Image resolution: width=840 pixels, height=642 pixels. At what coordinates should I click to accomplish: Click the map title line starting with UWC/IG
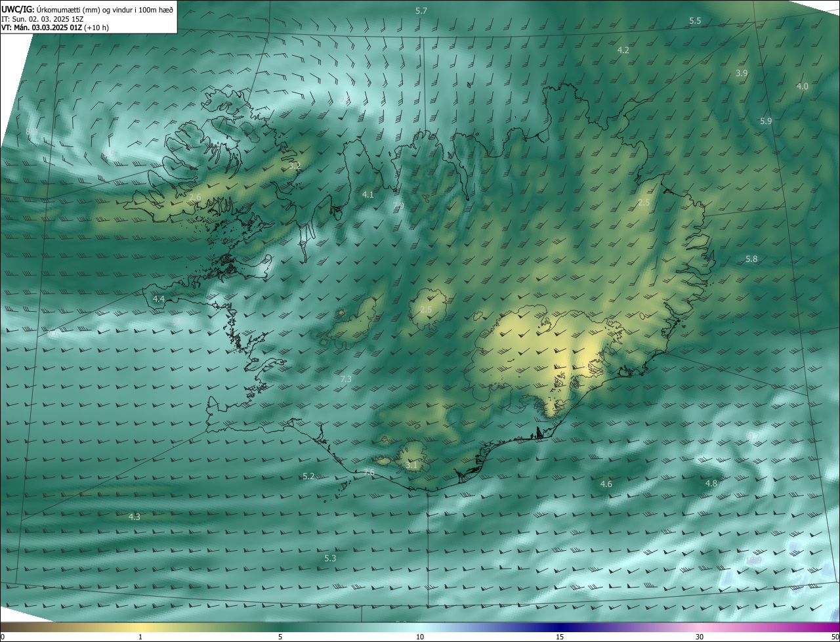coord(87,9)
